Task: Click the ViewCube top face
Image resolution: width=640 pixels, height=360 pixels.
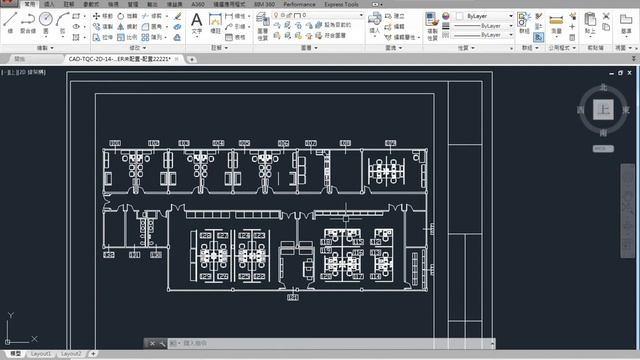Action: point(603,109)
